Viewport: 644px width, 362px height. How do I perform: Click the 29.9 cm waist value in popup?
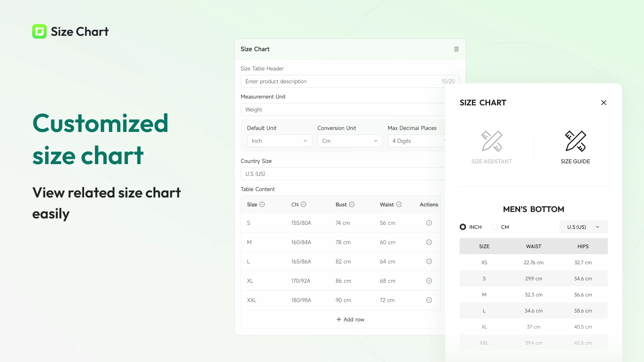(x=533, y=279)
